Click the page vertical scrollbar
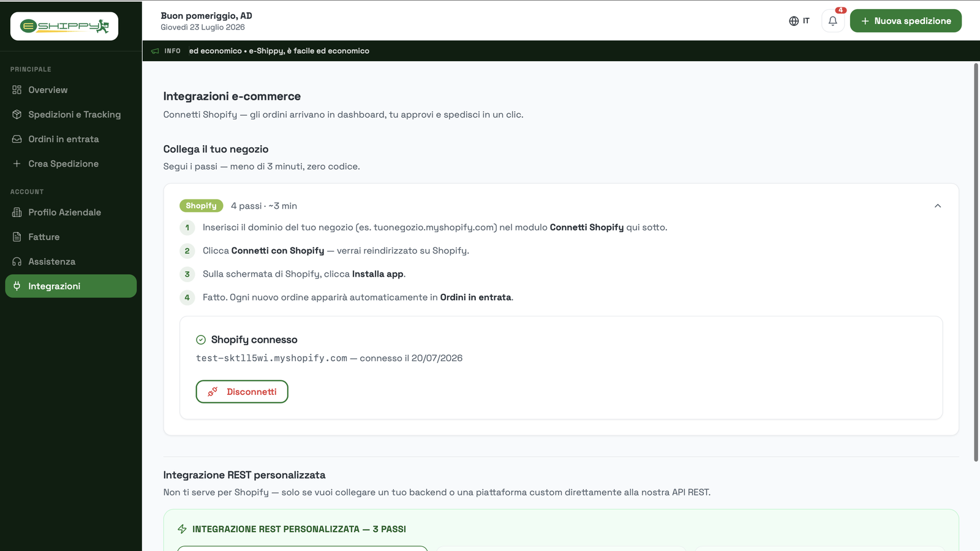 (x=976, y=262)
